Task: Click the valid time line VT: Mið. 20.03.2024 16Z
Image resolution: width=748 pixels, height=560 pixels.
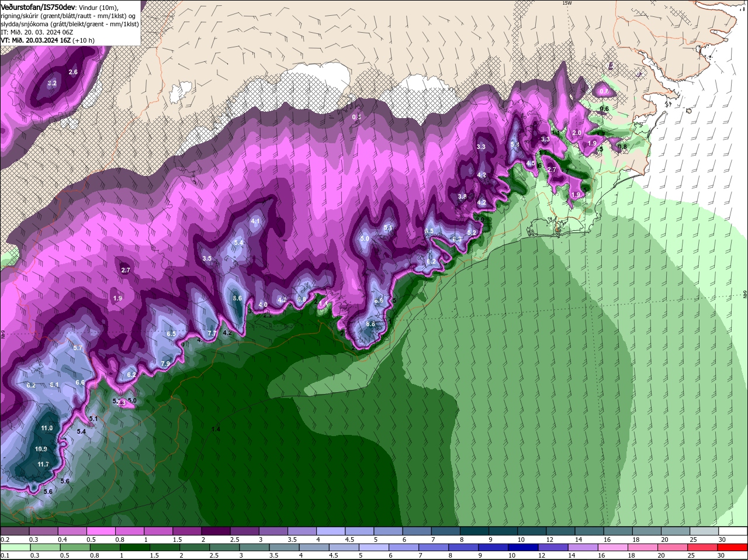Action: (x=36, y=40)
